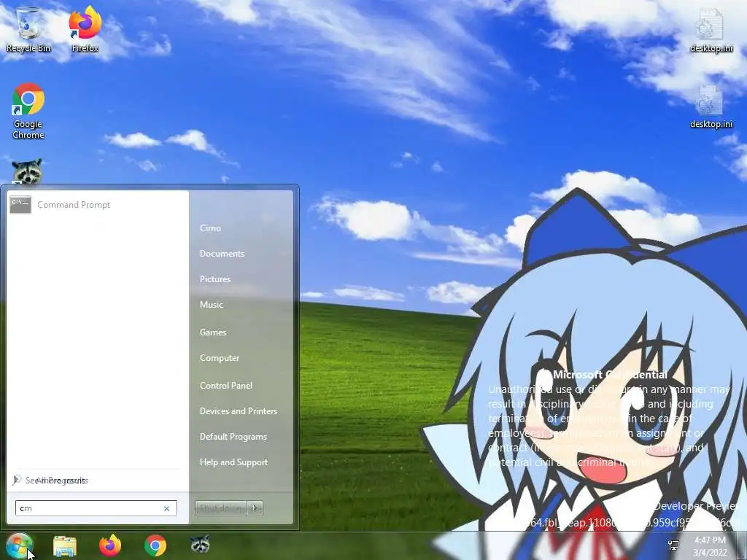Screen dimensions: 747x560
Task: Click the See more results magnifier icon
Action: pyautogui.click(x=17, y=480)
